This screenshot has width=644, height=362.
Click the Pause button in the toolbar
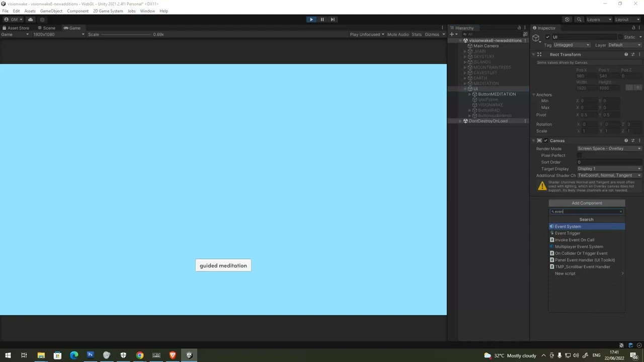[x=322, y=20]
